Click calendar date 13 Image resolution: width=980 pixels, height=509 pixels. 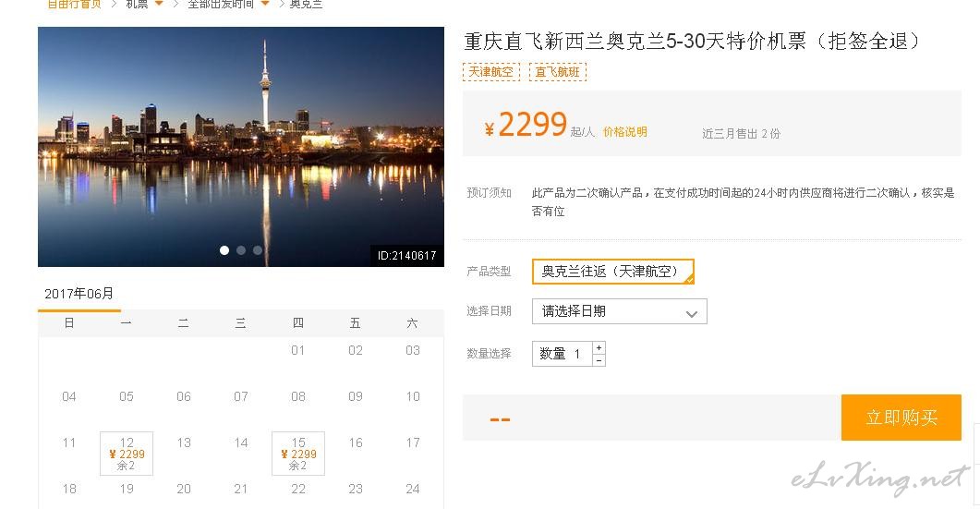pos(184,442)
